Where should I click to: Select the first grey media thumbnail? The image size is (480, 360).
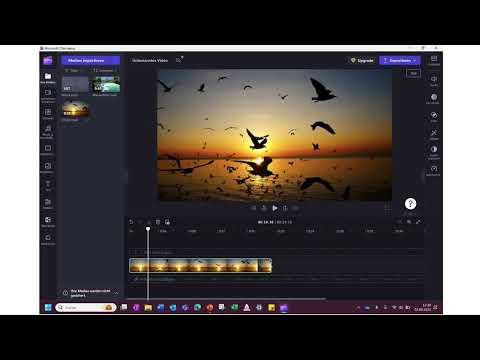(75, 84)
